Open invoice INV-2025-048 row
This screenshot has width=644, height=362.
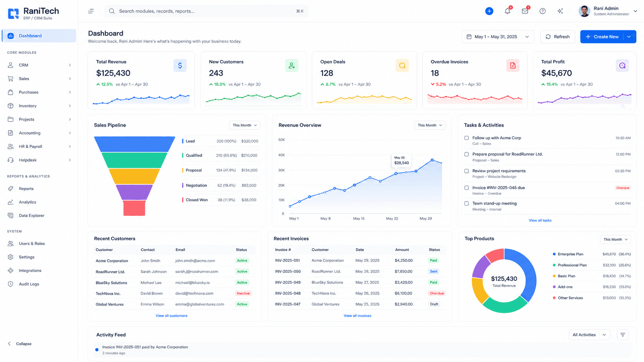(360, 293)
